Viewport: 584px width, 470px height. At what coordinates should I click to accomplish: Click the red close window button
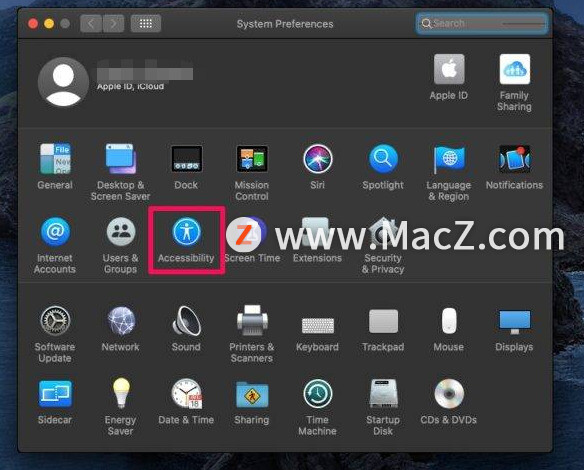(33, 24)
